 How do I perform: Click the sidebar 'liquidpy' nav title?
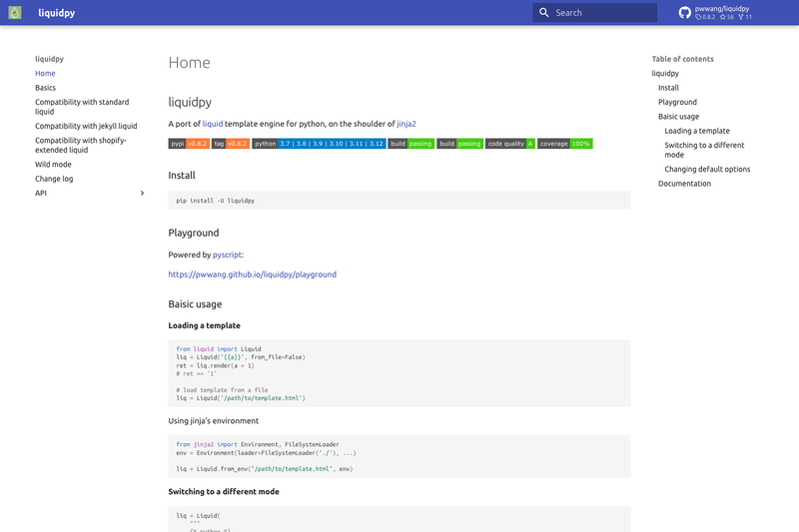click(x=49, y=59)
